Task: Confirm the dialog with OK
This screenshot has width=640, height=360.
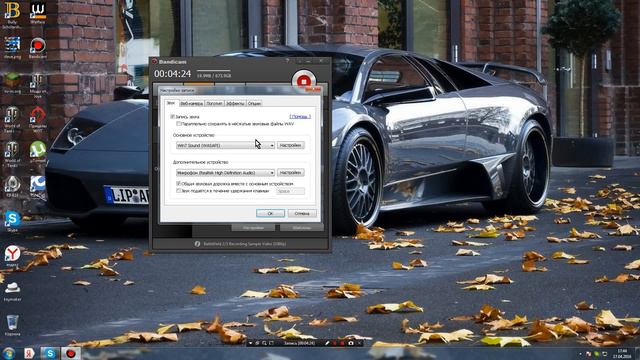Action: pyautogui.click(x=270, y=213)
